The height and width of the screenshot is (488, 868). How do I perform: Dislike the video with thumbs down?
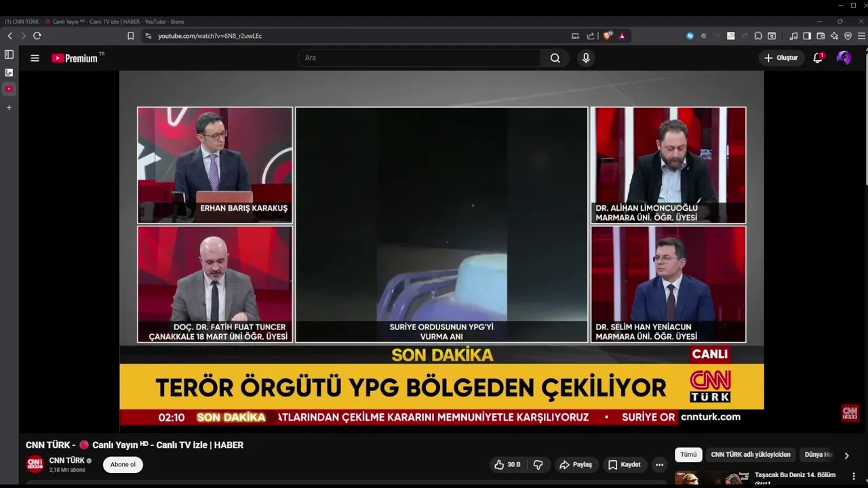click(538, 465)
